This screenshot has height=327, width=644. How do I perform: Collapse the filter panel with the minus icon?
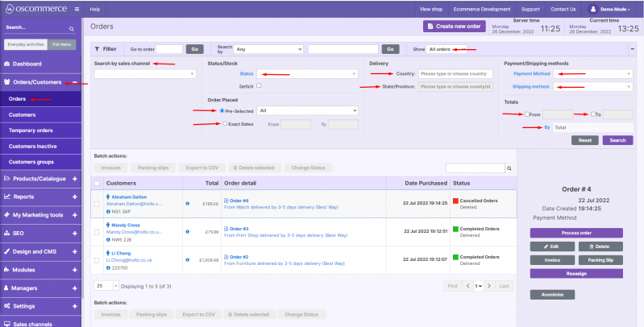pos(633,48)
